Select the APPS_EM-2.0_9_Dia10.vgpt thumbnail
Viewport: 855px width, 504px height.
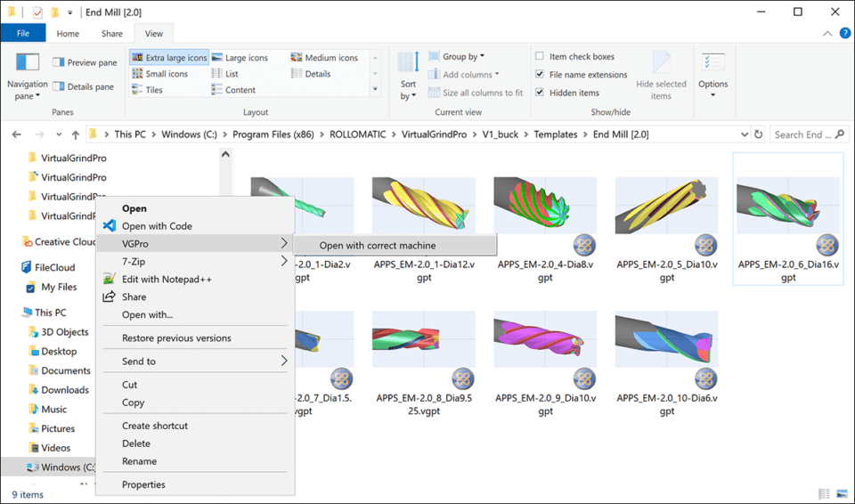[x=545, y=339]
